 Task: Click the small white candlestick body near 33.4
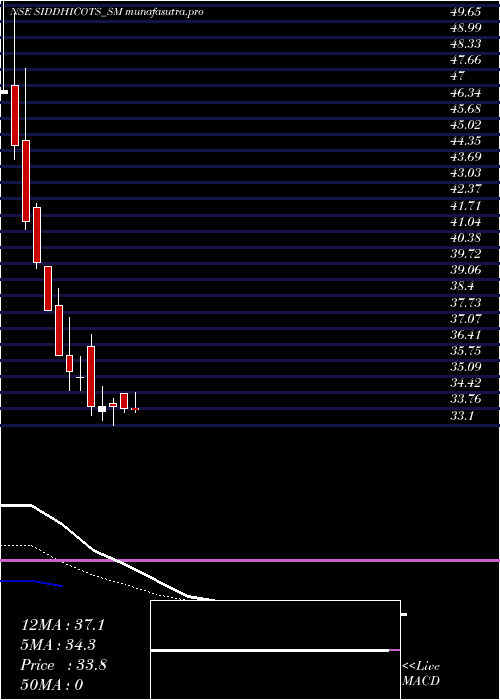[102, 409]
